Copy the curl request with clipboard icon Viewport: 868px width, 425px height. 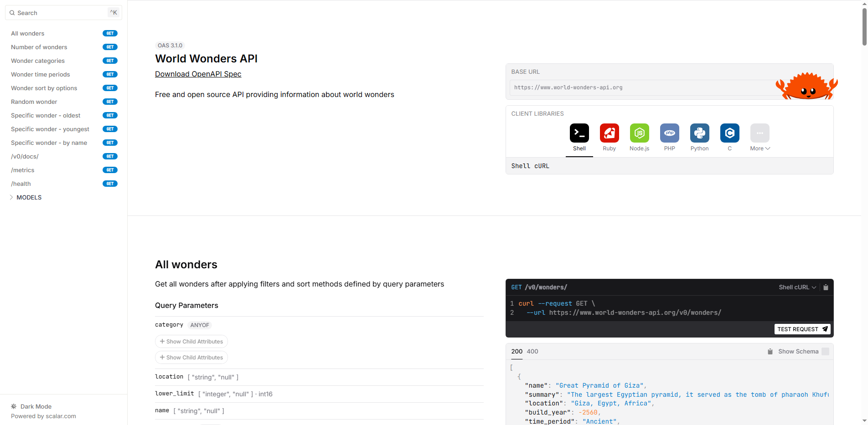click(826, 287)
